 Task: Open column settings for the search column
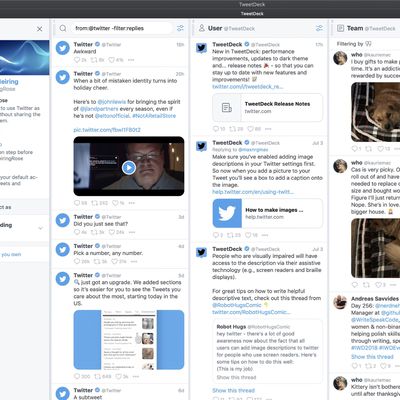180,28
